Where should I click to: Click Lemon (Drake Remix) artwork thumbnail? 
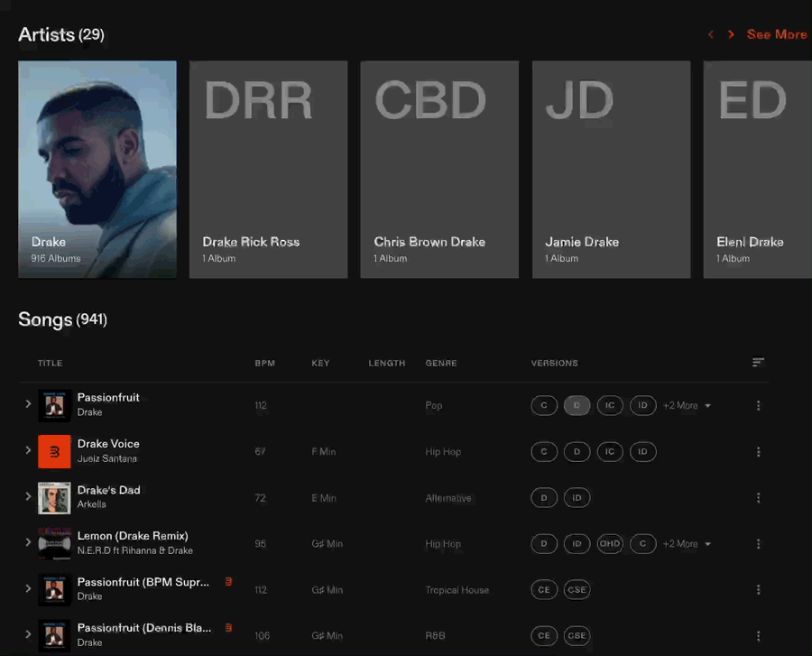click(54, 543)
